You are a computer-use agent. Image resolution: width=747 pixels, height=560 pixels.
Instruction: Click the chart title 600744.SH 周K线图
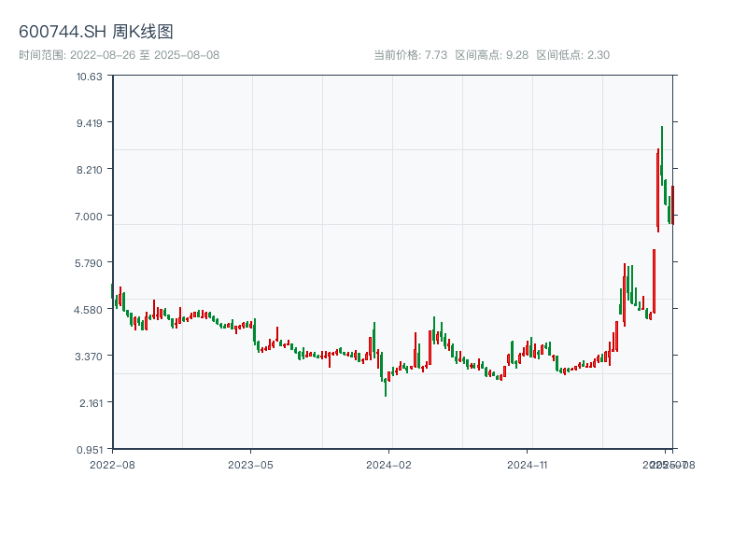point(96,32)
